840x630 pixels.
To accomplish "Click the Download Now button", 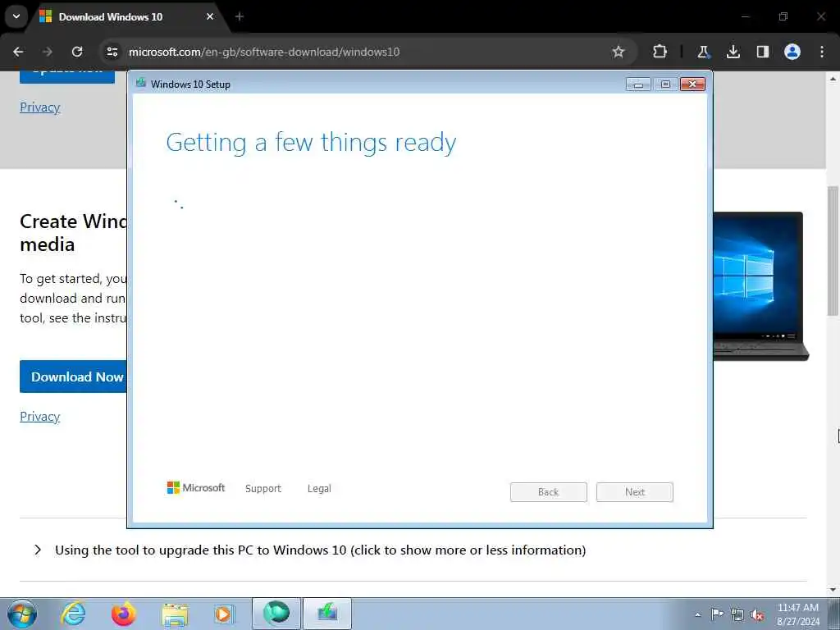I will (x=73, y=377).
